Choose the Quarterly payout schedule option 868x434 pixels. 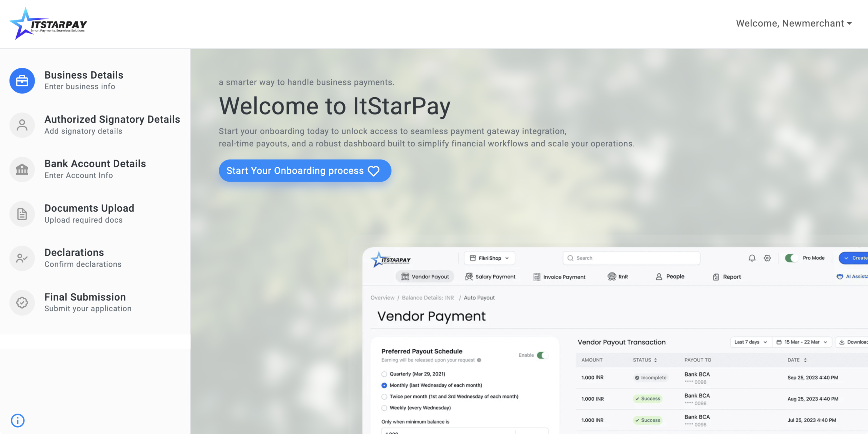click(384, 374)
